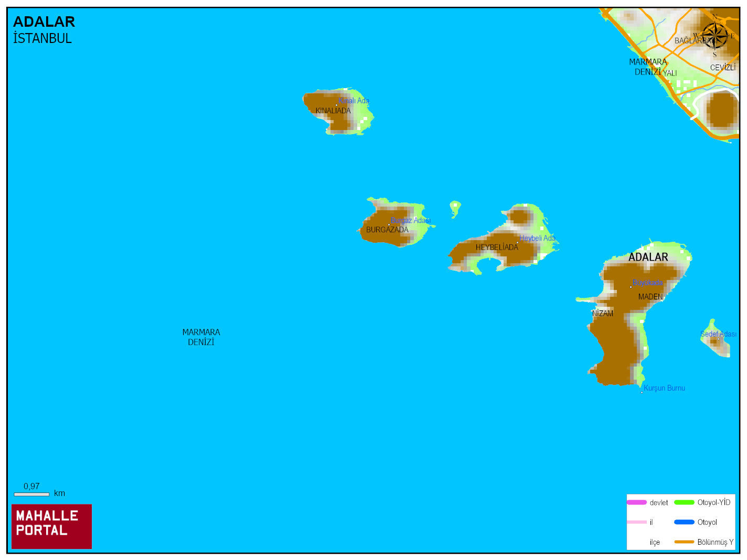The width and height of the screenshot is (747, 560).
Task: Select the small islet east of Burgazada
Action: coord(455,208)
